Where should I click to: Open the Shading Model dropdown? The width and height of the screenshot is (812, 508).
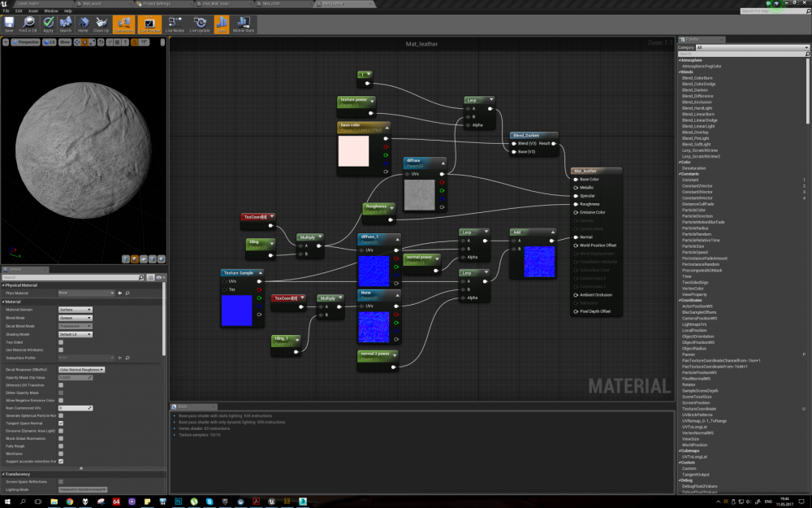pos(75,334)
